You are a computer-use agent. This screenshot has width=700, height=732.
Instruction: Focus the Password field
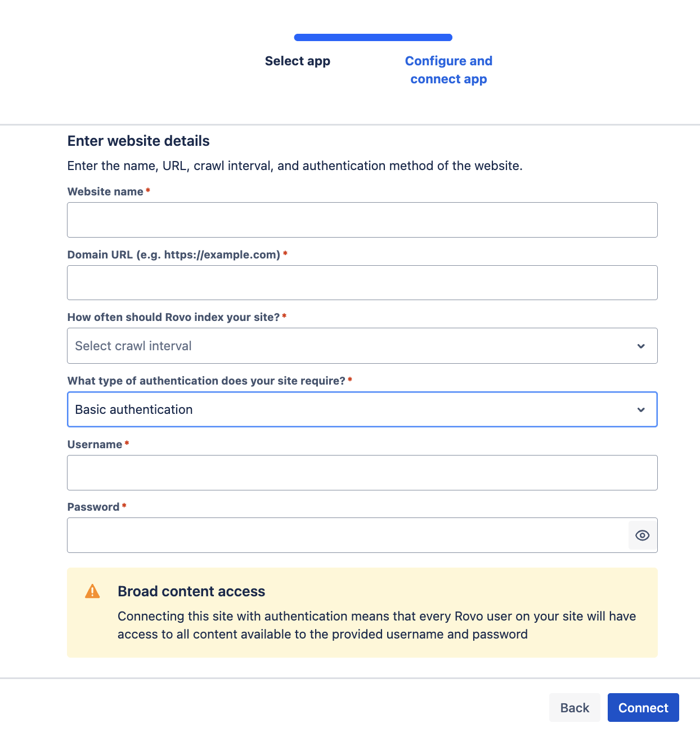(348, 535)
